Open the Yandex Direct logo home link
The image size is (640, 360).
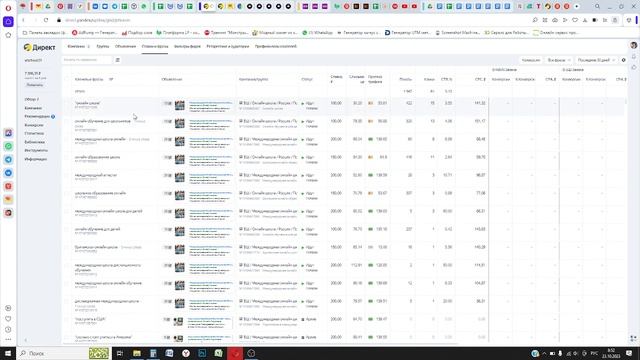click(x=40, y=47)
